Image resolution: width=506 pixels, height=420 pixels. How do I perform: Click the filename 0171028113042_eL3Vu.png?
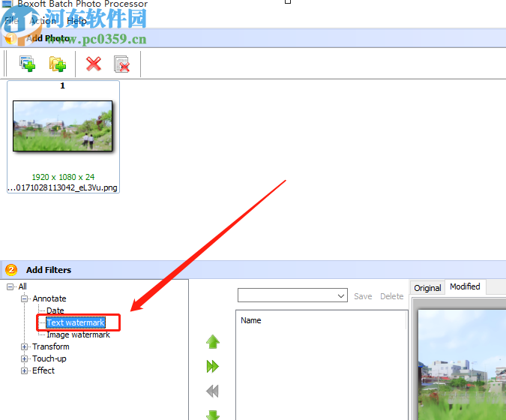pyautogui.click(x=63, y=187)
